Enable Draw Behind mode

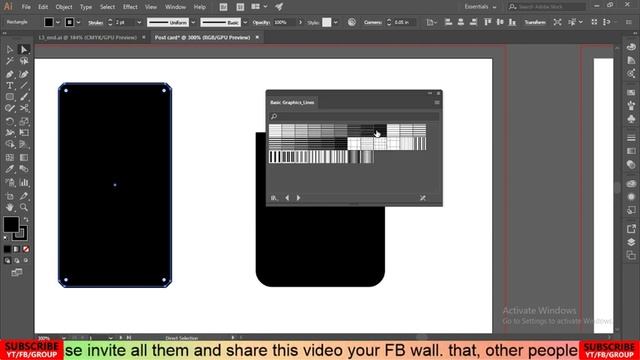click(16, 260)
